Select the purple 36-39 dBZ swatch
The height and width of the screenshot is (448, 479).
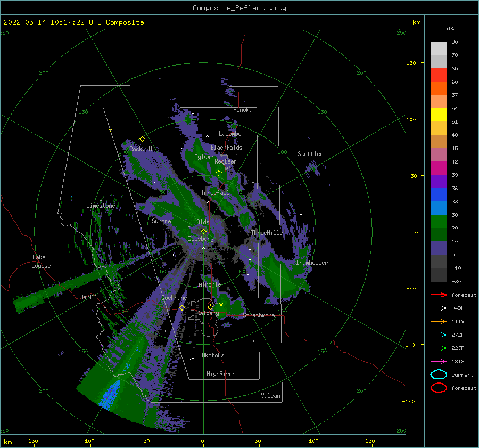tap(439, 181)
